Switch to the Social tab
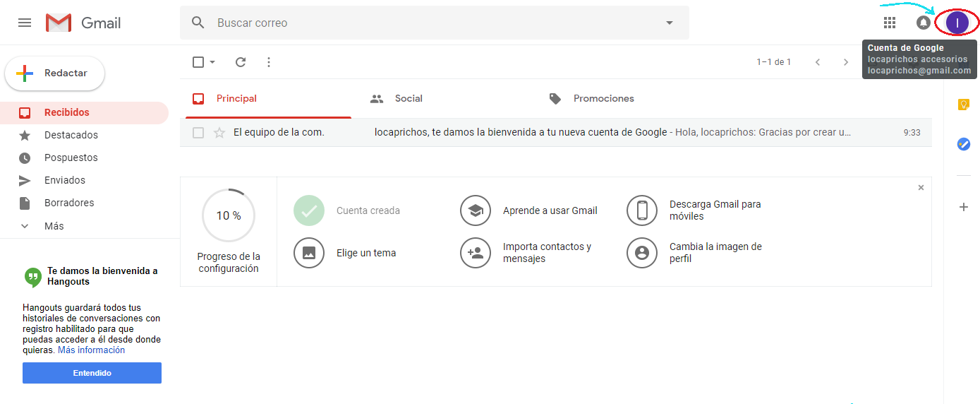This screenshot has height=404, width=980. coord(408,99)
